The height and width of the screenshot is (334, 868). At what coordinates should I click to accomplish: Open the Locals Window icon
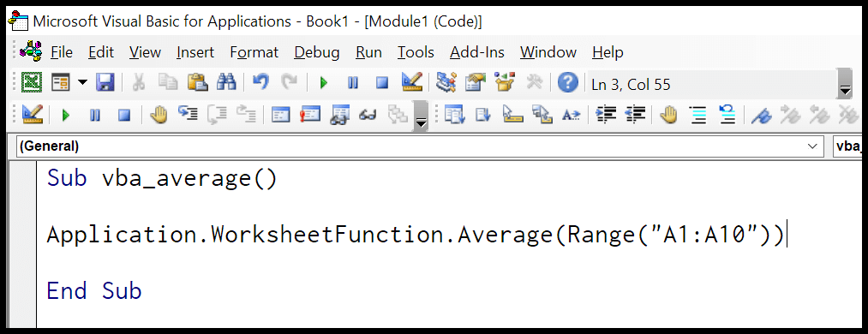pos(281,115)
